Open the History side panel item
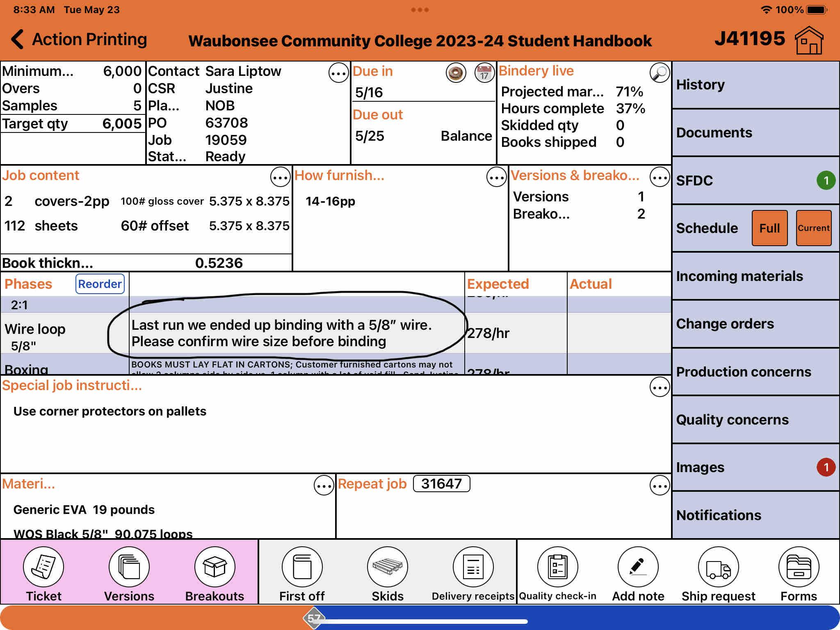Viewport: 840px width, 630px height. click(x=755, y=85)
